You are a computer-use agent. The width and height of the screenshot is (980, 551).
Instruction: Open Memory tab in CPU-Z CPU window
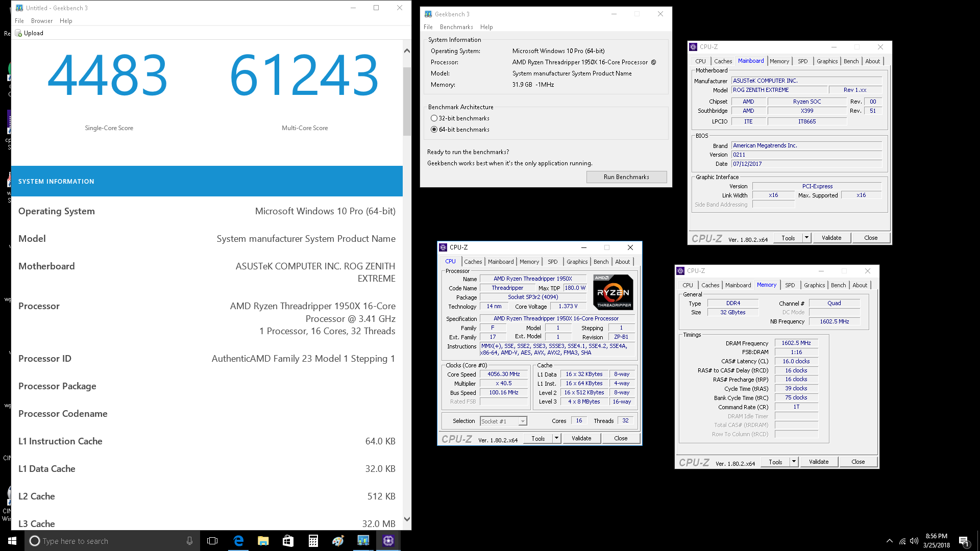coord(529,262)
